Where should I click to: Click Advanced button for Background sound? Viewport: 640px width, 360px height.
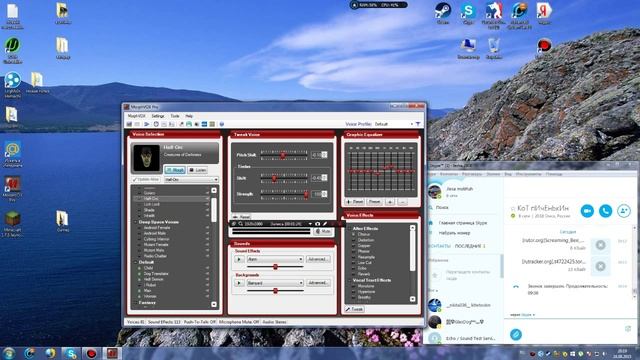318,283
